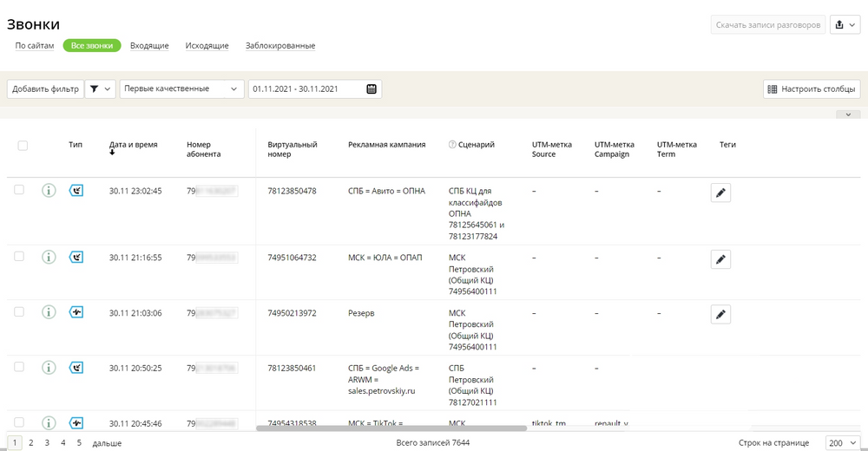
Task: Check the box for the 23:02:45 call row
Action: click(19, 190)
